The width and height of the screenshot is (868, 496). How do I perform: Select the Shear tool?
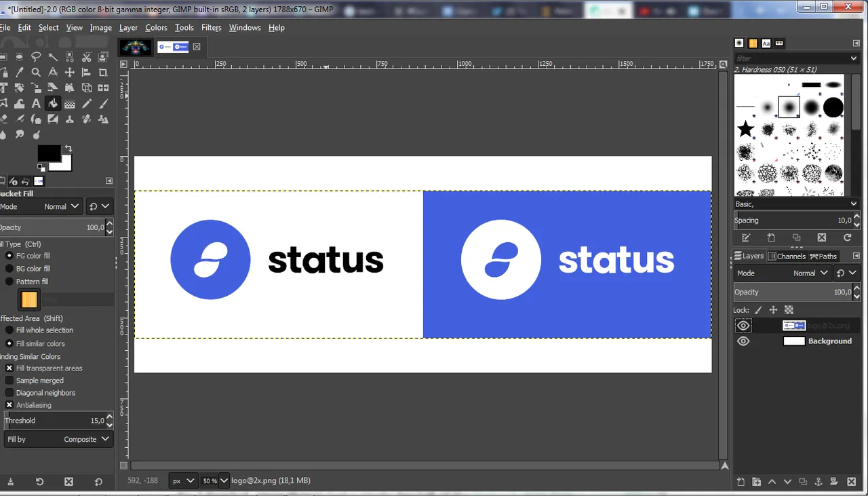coord(53,88)
